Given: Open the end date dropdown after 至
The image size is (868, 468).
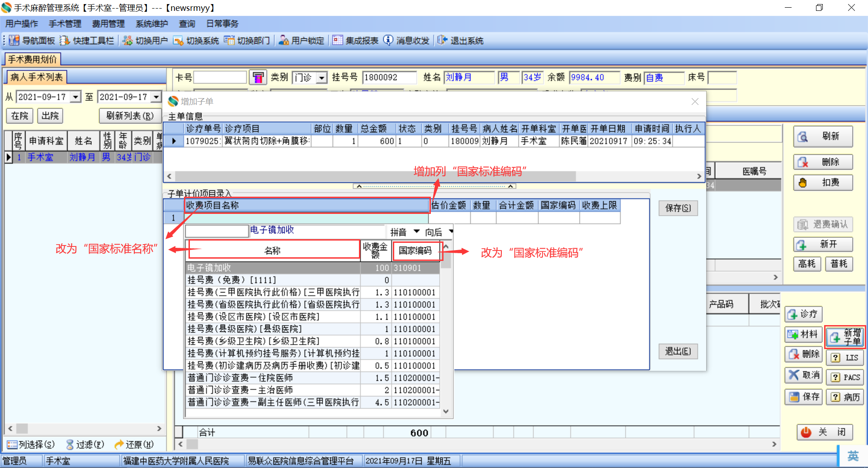Looking at the screenshot, I should (156, 97).
